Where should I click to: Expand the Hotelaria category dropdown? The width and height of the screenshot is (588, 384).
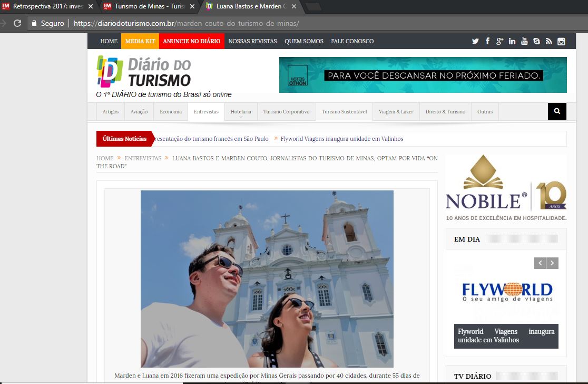coord(241,112)
